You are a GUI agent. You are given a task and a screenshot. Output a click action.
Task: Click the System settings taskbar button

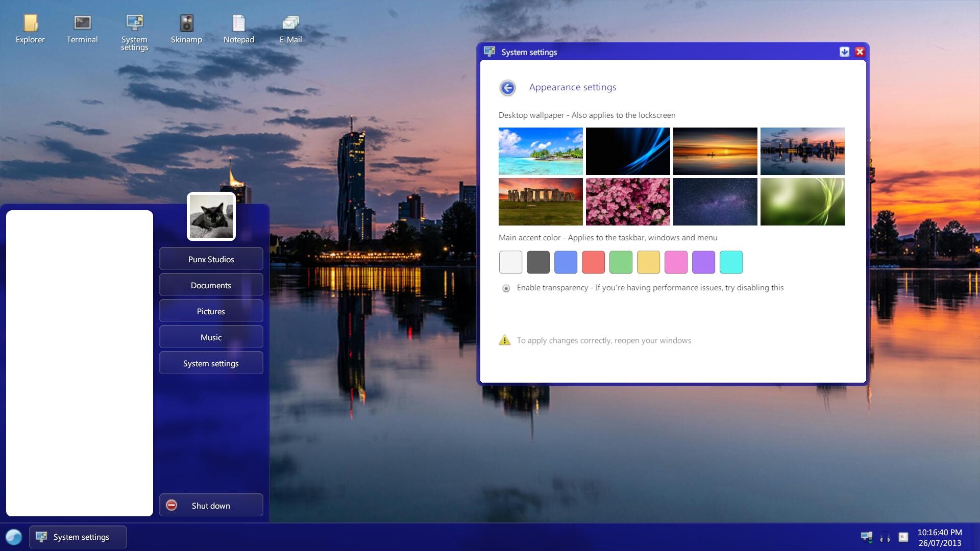point(78,537)
